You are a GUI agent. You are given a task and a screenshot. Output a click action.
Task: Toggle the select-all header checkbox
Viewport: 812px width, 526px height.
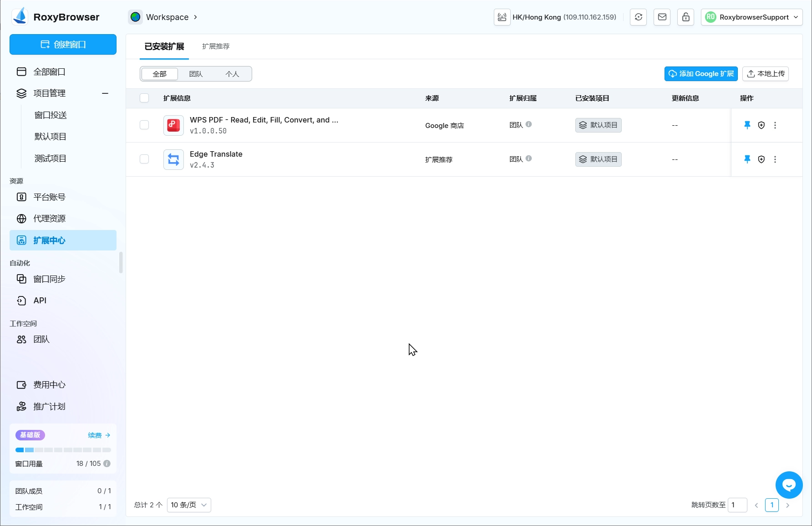144,98
